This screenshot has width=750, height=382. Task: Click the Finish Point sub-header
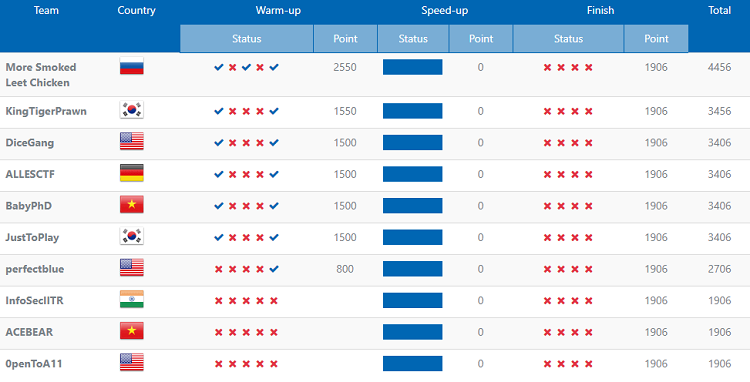[656, 39]
